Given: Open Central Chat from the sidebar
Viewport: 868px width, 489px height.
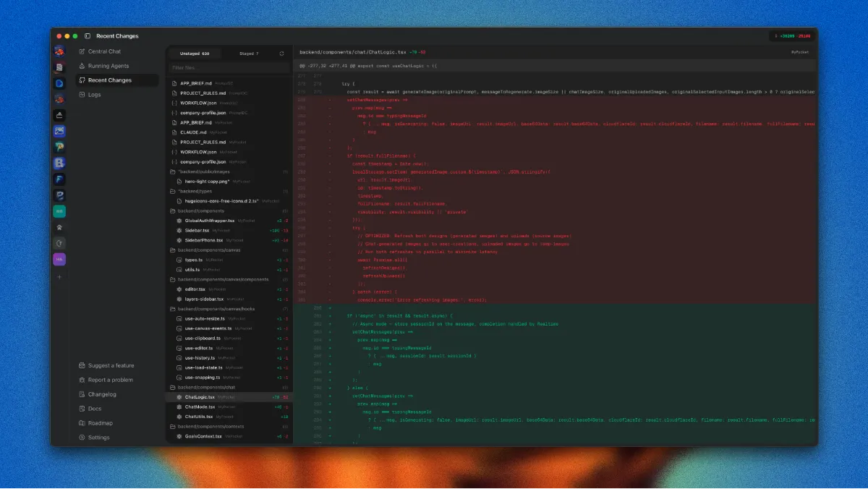Looking at the screenshot, I should coord(104,51).
